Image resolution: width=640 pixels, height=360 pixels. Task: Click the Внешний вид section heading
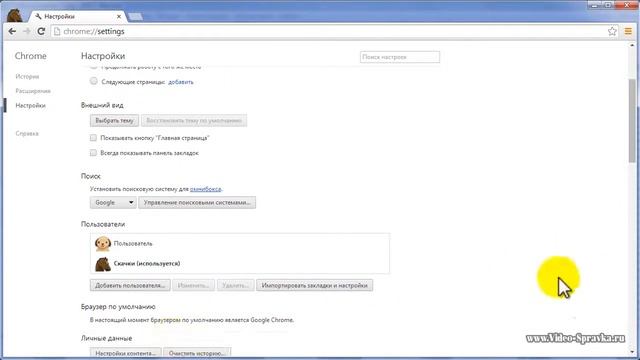pos(102,105)
